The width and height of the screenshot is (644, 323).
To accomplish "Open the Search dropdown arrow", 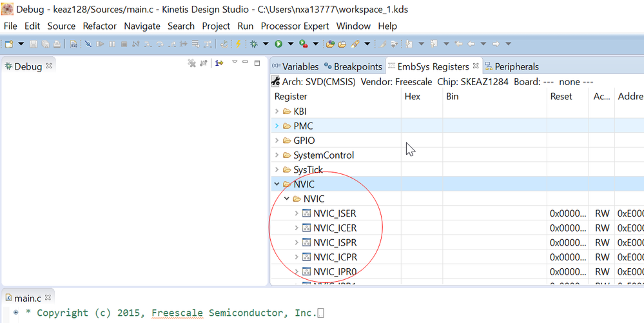I will coord(367,44).
